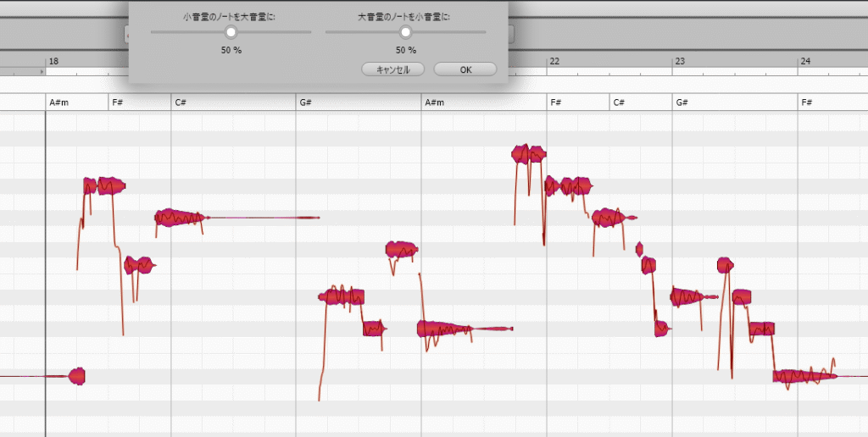The height and width of the screenshot is (437, 868).
Task: Click bar 18 marker in the ruler
Action: click(x=53, y=62)
